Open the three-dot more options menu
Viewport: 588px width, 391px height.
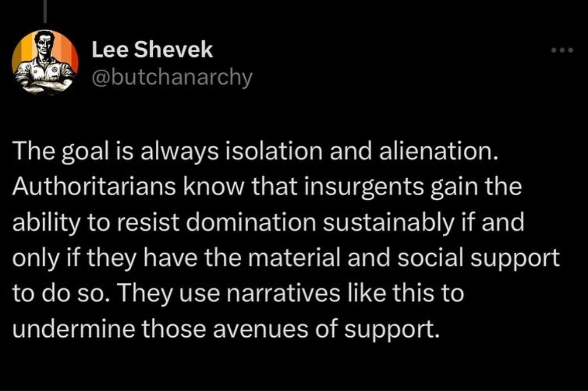(x=562, y=51)
